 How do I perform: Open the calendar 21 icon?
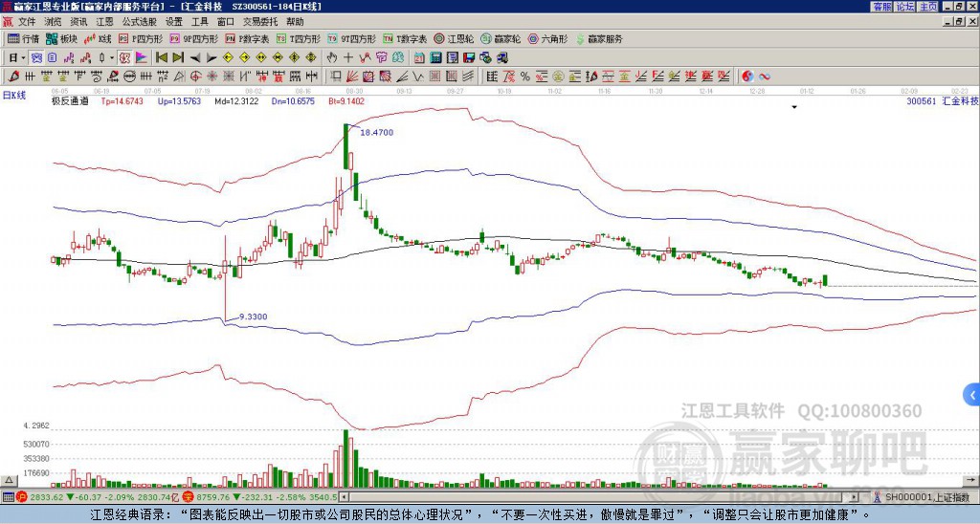click(419, 58)
